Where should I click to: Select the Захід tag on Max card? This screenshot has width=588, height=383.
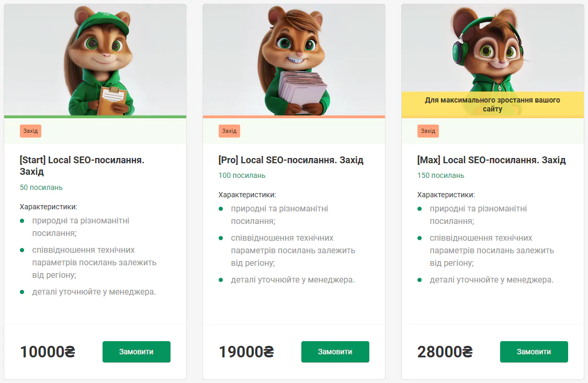pos(428,131)
